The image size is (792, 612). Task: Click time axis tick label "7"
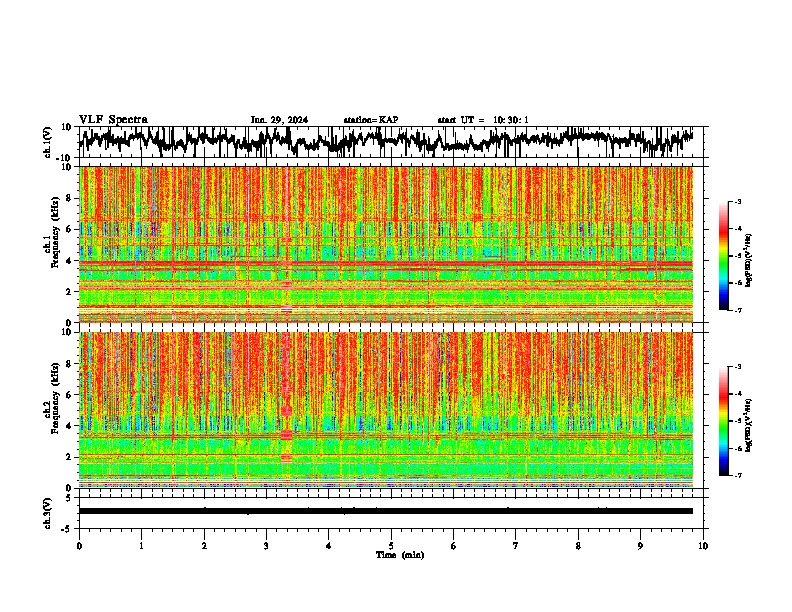(516, 546)
